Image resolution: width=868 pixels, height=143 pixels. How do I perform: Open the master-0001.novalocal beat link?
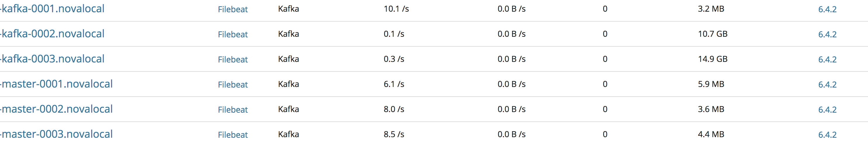[x=56, y=84]
